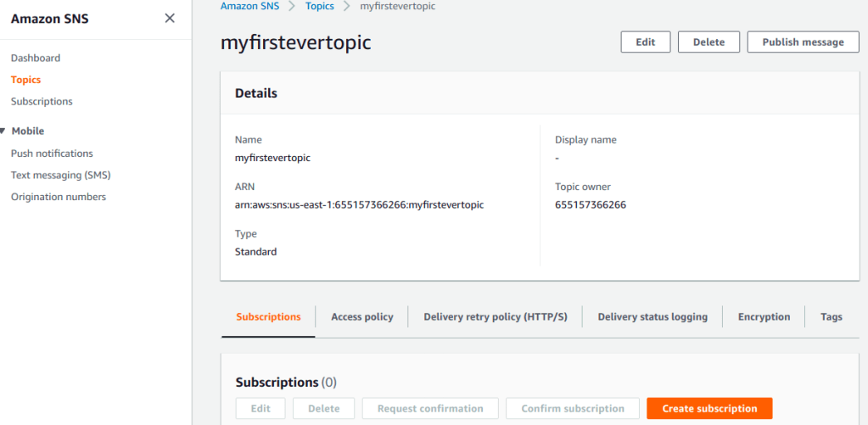
Task: Select the Delivery status logging tab
Action: pyautogui.click(x=652, y=317)
